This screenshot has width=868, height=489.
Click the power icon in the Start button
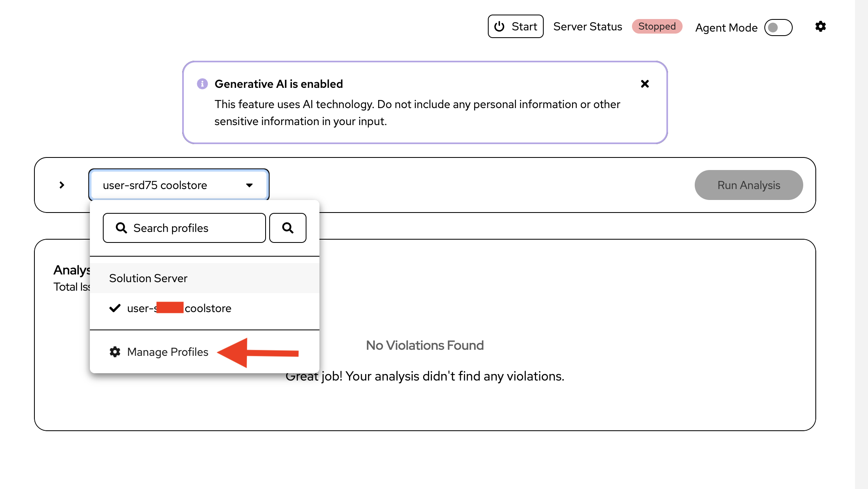499,27
